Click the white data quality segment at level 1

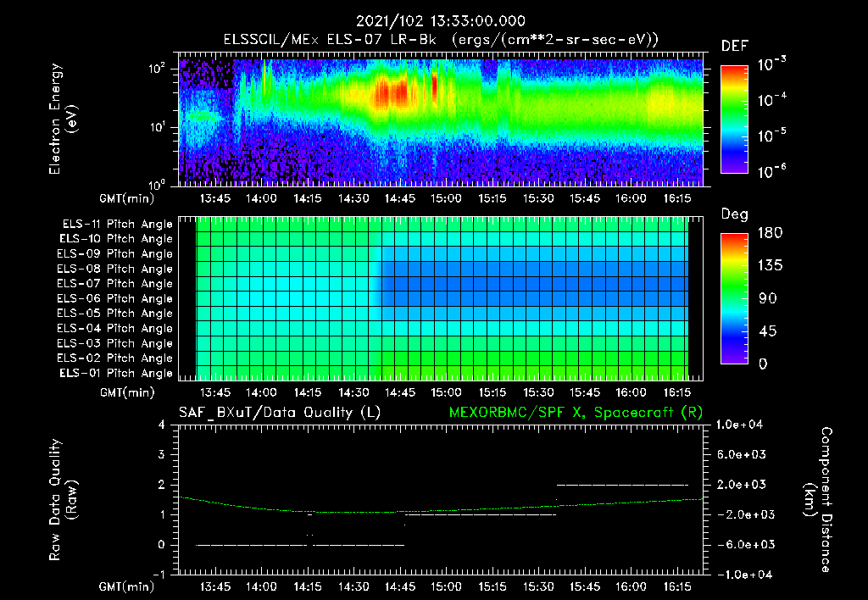click(x=481, y=514)
